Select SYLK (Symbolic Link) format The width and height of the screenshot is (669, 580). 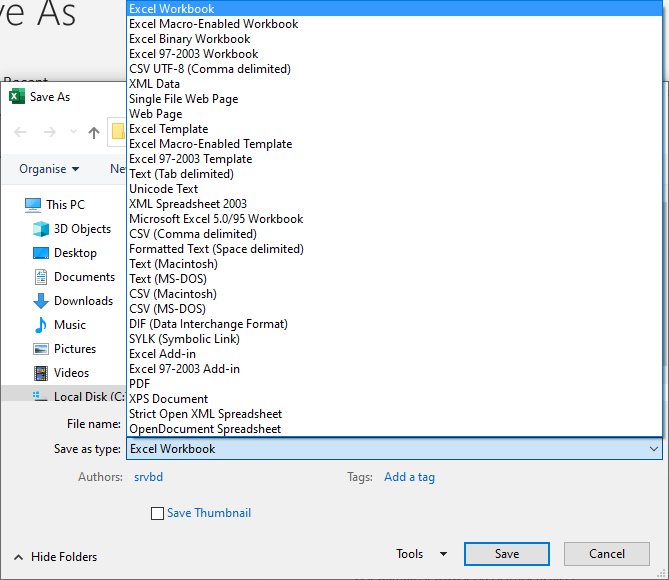click(x=395, y=339)
